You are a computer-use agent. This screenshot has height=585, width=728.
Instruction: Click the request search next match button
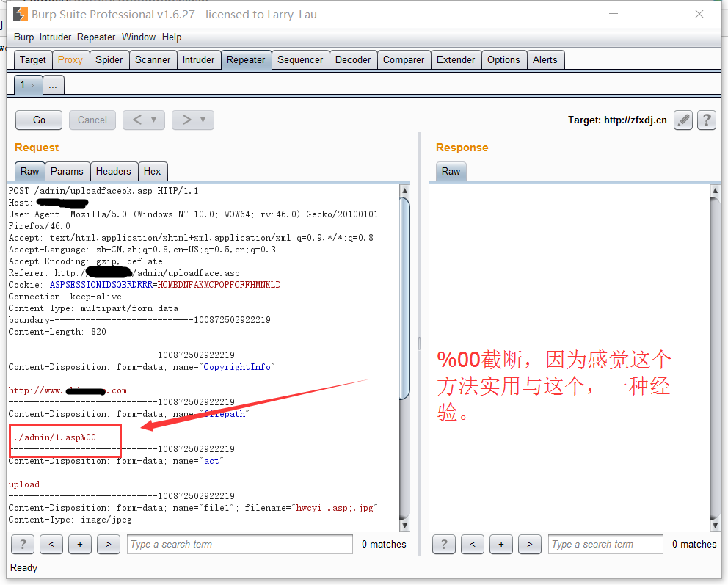point(109,544)
